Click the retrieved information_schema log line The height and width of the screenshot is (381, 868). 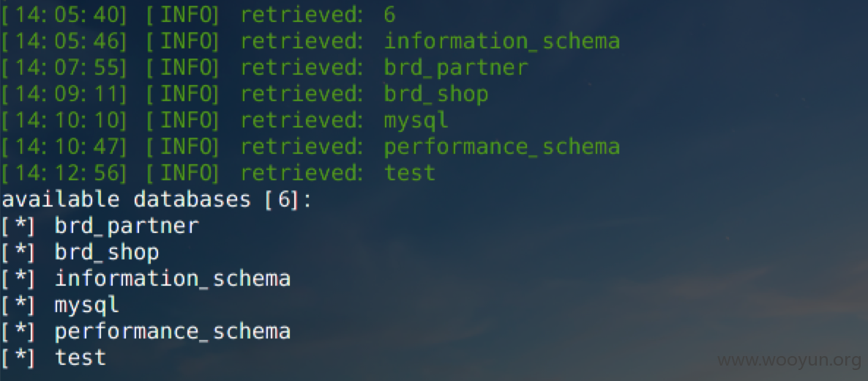[x=310, y=42]
